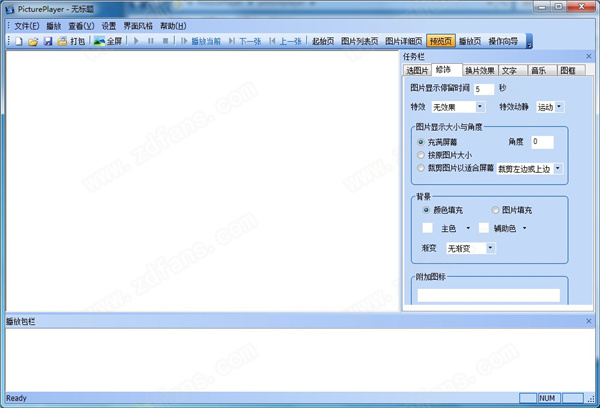Switch to fullscreen with 全屏 button
Viewport: 600px width, 408px height.
click(x=108, y=41)
